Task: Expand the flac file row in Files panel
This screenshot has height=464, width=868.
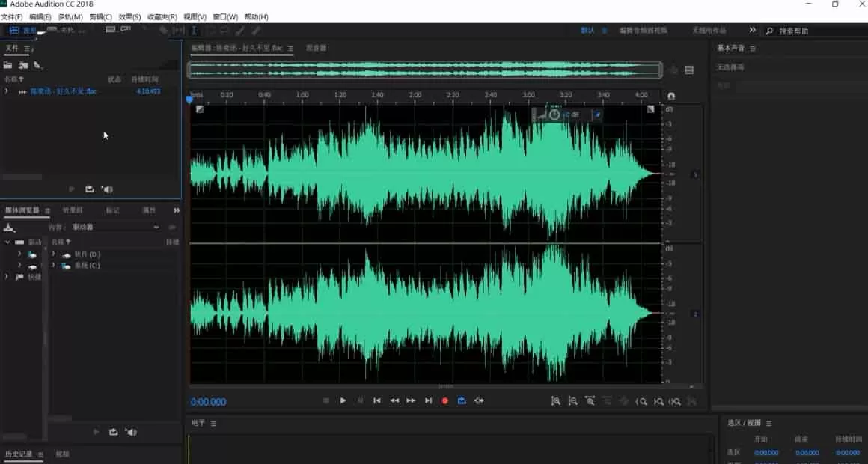Action: (x=7, y=91)
